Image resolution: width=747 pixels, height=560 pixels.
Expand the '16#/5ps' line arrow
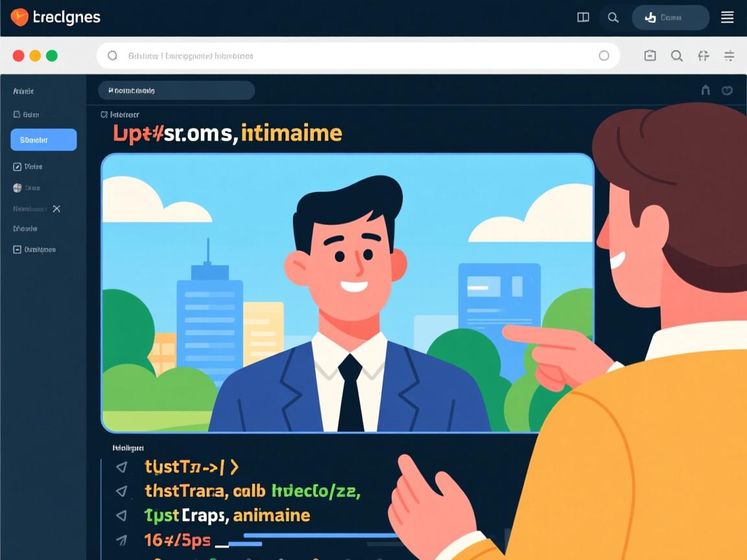pyautogui.click(x=121, y=539)
